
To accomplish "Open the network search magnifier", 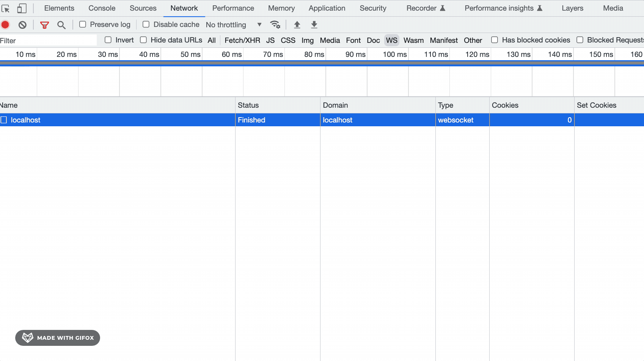I will 61,25.
